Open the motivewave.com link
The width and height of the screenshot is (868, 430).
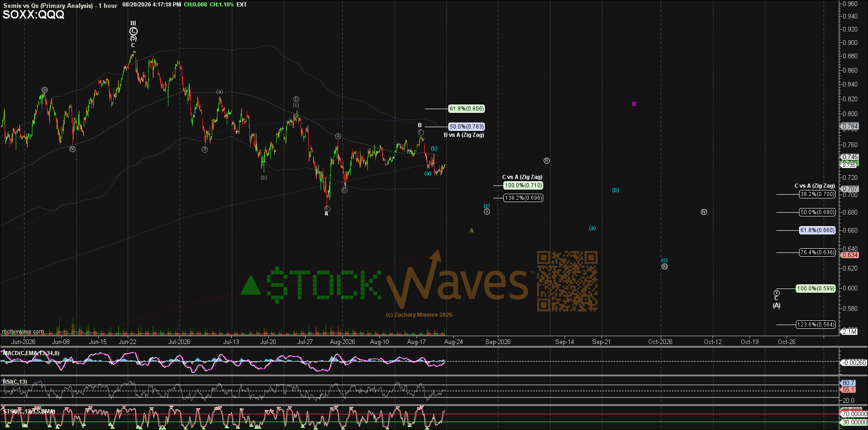pyautogui.click(x=23, y=332)
